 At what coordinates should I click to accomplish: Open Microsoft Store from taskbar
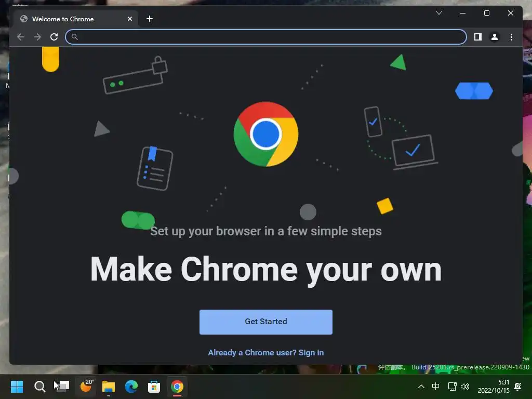coord(154,387)
